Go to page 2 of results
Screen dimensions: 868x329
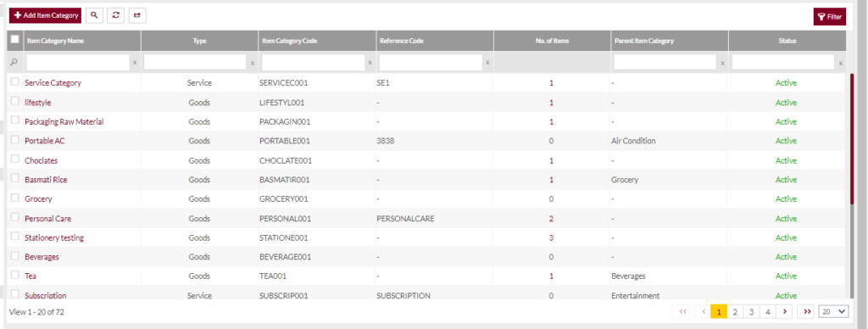pyautogui.click(x=735, y=312)
